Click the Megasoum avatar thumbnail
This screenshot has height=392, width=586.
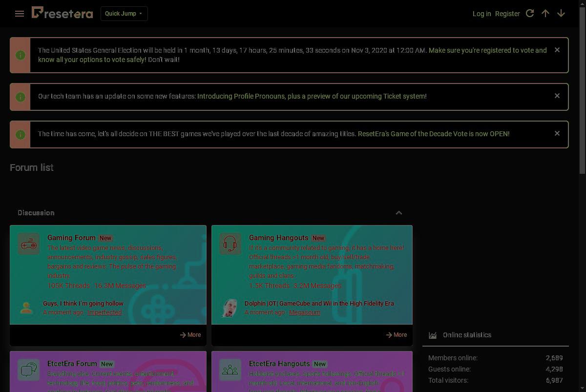pyautogui.click(x=229, y=308)
